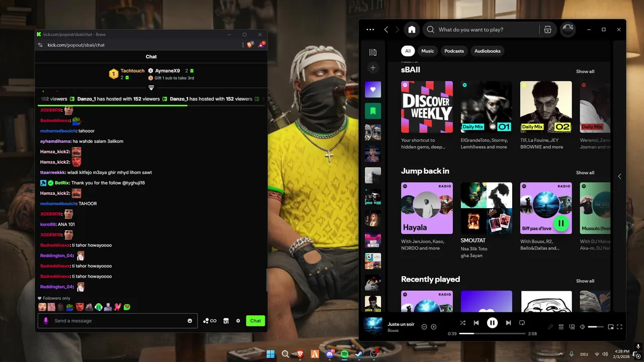Select the Music filter chip
Image resolution: width=644 pixels, height=362 pixels.
(428, 51)
